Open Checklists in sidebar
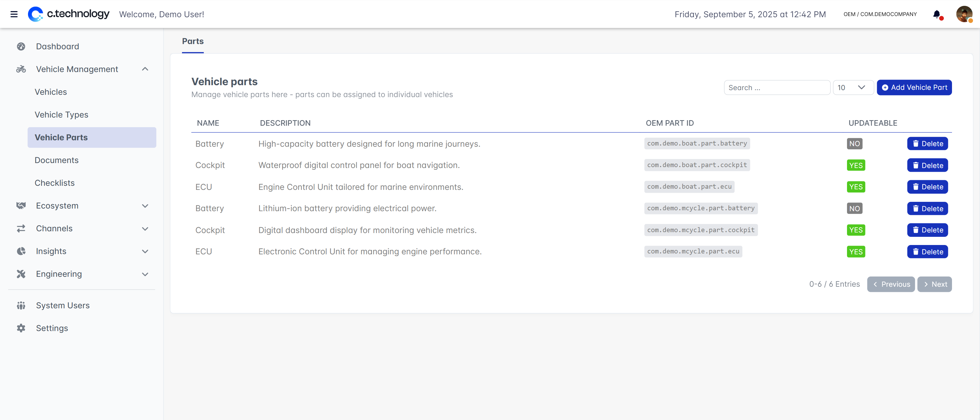This screenshot has height=420, width=980. pyautogui.click(x=55, y=183)
